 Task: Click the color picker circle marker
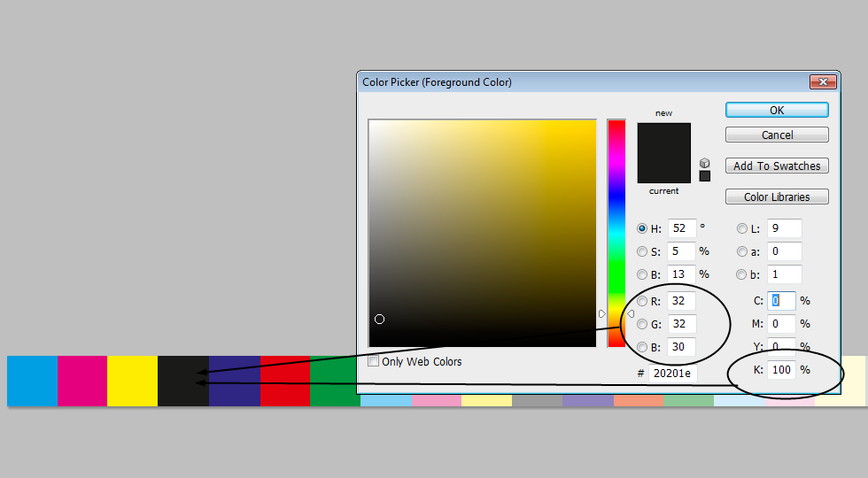click(379, 320)
